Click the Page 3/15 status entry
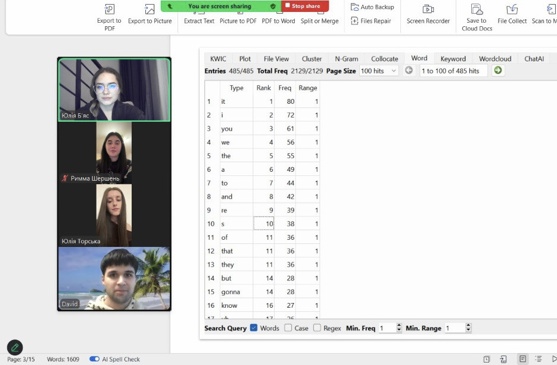The height and width of the screenshot is (365, 557). coord(21,359)
